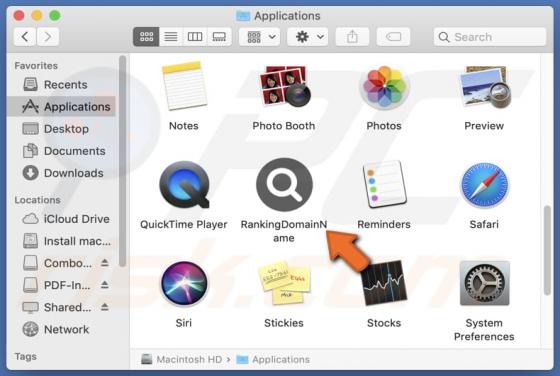The height and width of the screenshot is (376, 560).
Task: Select the Siri app icon
Action: [184, 284]
